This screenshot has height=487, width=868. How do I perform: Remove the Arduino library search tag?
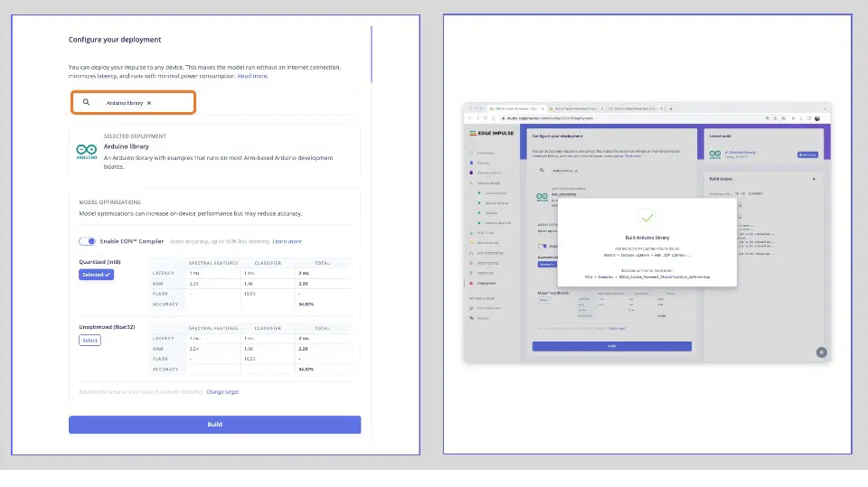(x=149, y=103)
